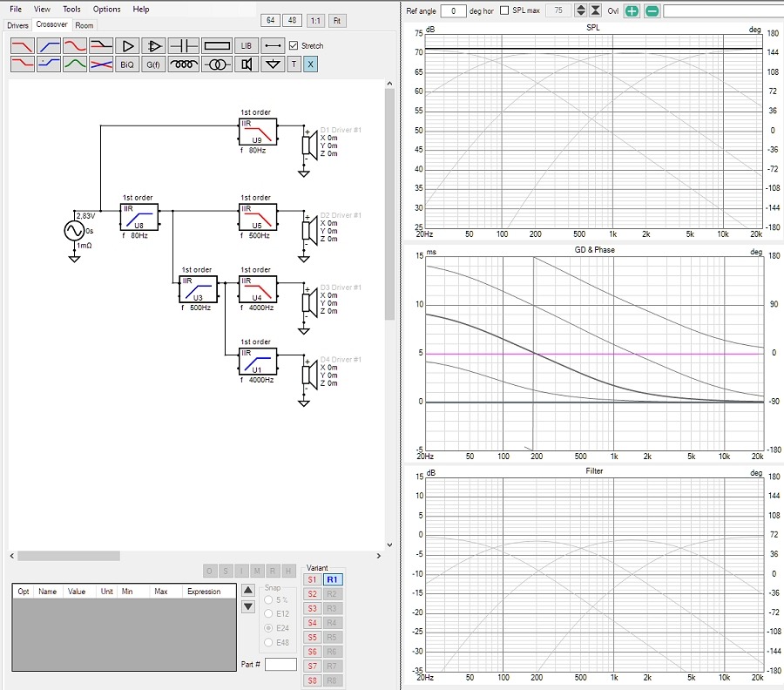Open the Options menu
Image resolution: width=784 pixels, height=690 pixels.
pyautogui.click(x=106, y=9)
